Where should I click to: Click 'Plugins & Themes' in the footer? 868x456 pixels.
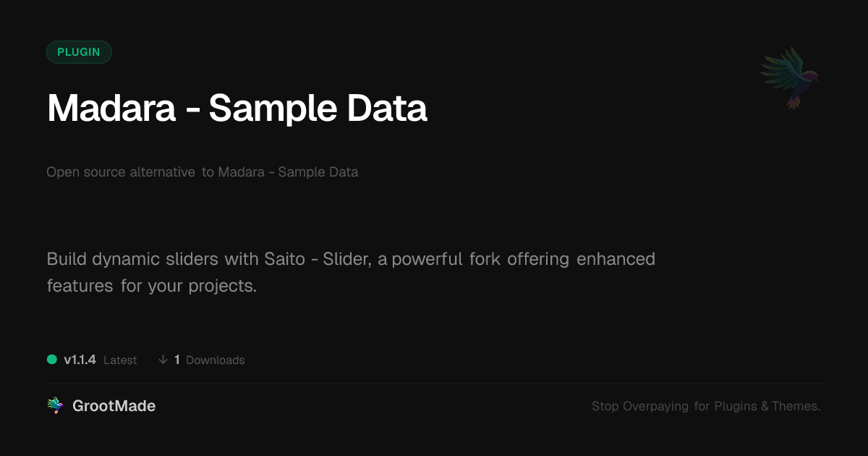767,407
